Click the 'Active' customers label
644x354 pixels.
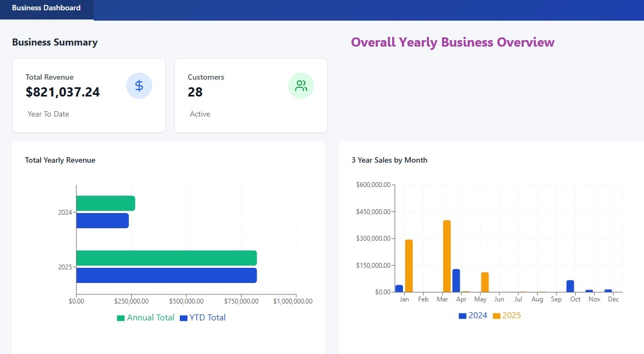pyautogui.click(x=200, y=114)
